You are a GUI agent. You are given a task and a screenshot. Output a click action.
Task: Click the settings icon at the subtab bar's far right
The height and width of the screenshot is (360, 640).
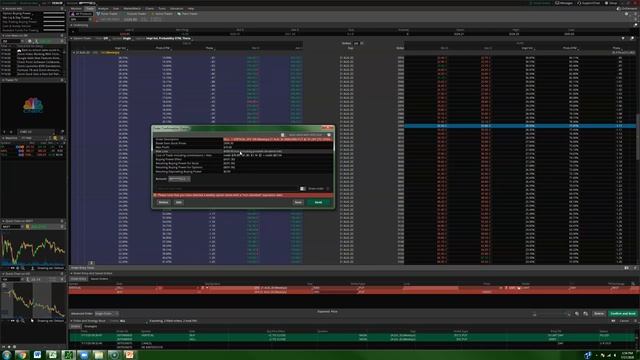click(636, 14)
